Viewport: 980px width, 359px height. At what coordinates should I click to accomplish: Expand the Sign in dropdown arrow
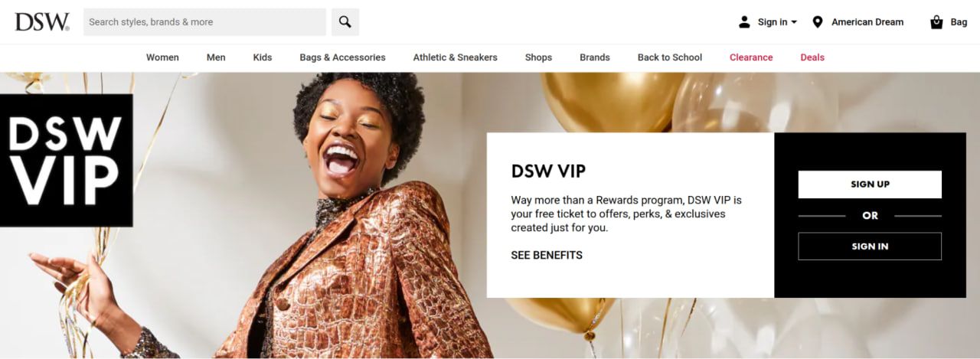coord(794,22)
